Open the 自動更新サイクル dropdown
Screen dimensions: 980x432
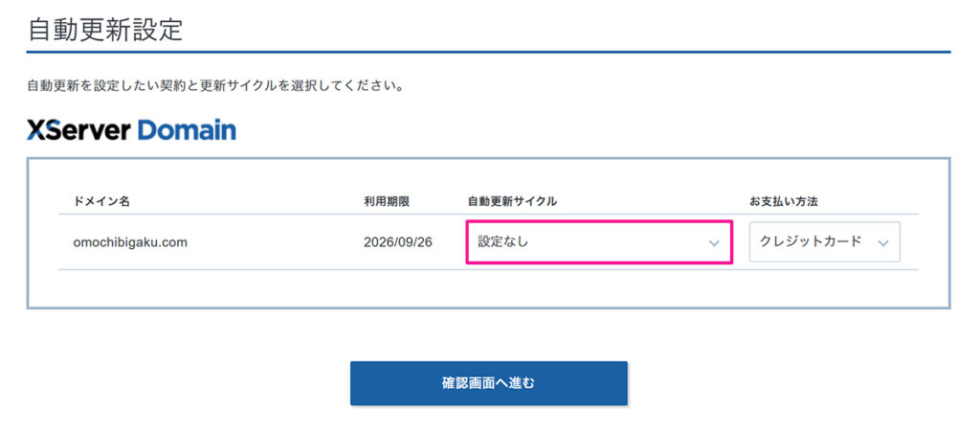coord(599,242)
